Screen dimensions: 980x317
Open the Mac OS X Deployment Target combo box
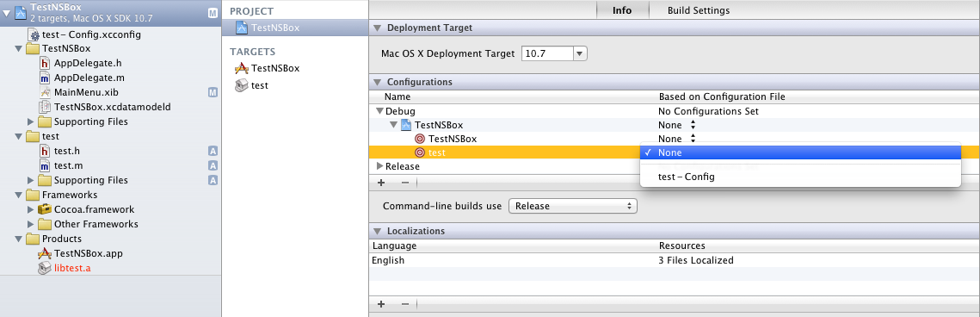(581, 53)
